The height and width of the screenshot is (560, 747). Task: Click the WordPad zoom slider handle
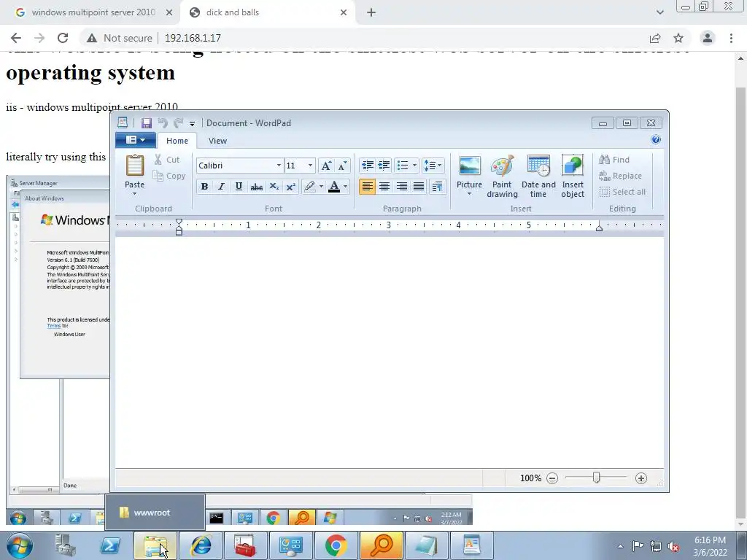point(596,478)
